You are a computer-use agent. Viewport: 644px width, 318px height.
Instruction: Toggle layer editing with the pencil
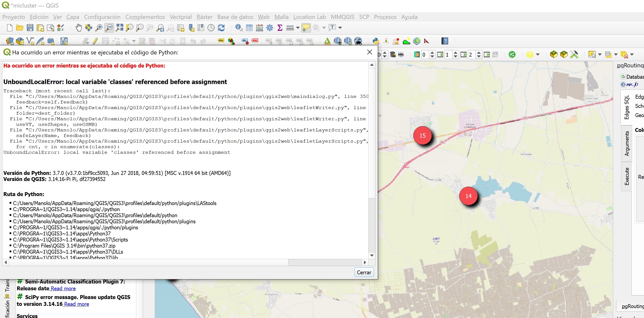[95, 41]
